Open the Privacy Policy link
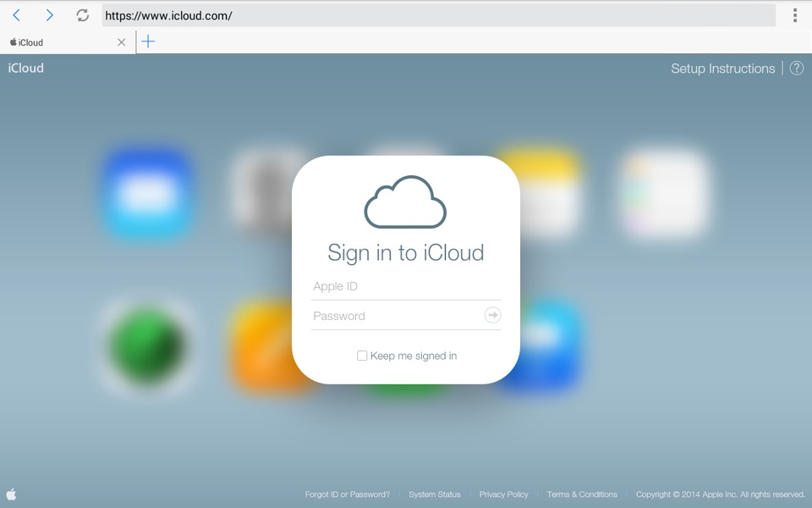 [x=503, y=494]
